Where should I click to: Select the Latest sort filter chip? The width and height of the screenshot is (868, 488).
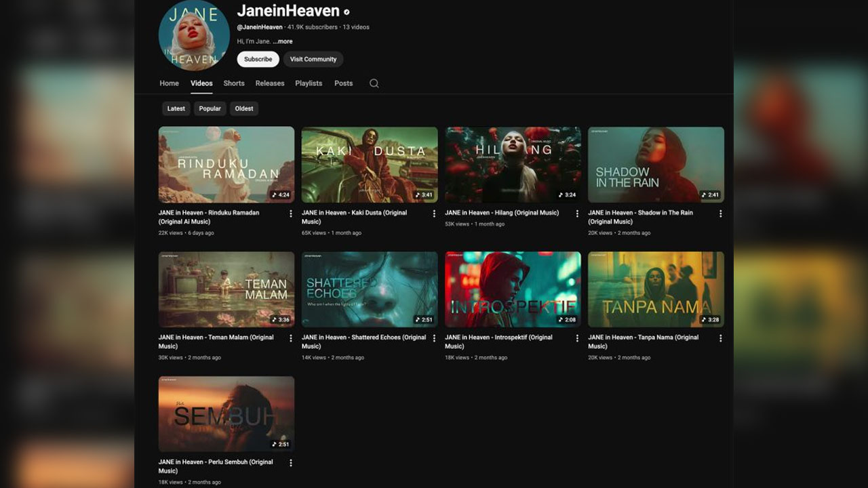[176, 108]
